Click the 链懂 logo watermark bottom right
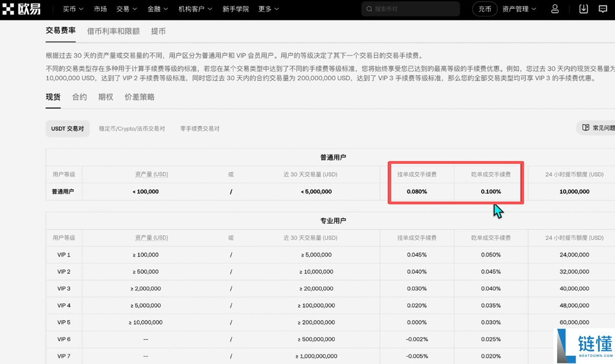Screen dimensions: 615x364 [x=583, y=347]
